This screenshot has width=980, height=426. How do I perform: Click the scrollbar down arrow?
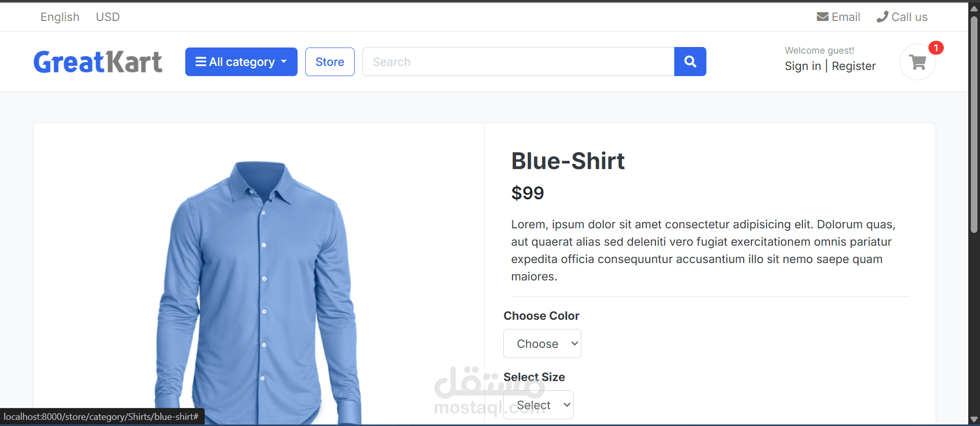[x=974, y=420]
